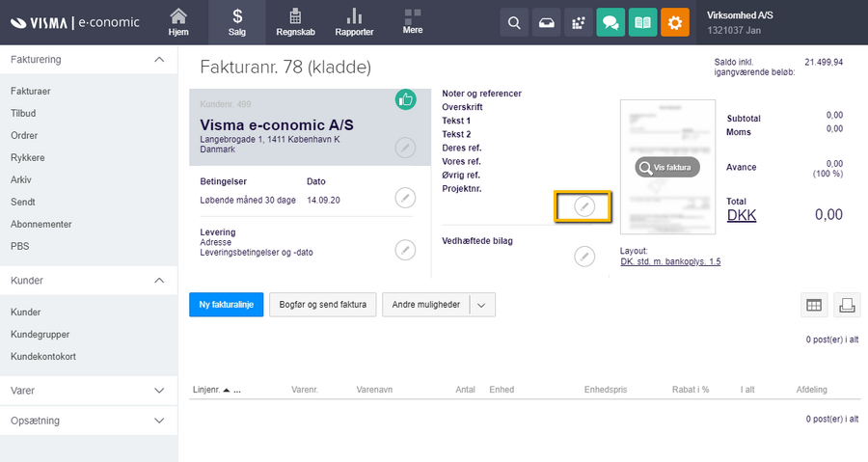Click the print icon above the lines table

click(847, 305)
